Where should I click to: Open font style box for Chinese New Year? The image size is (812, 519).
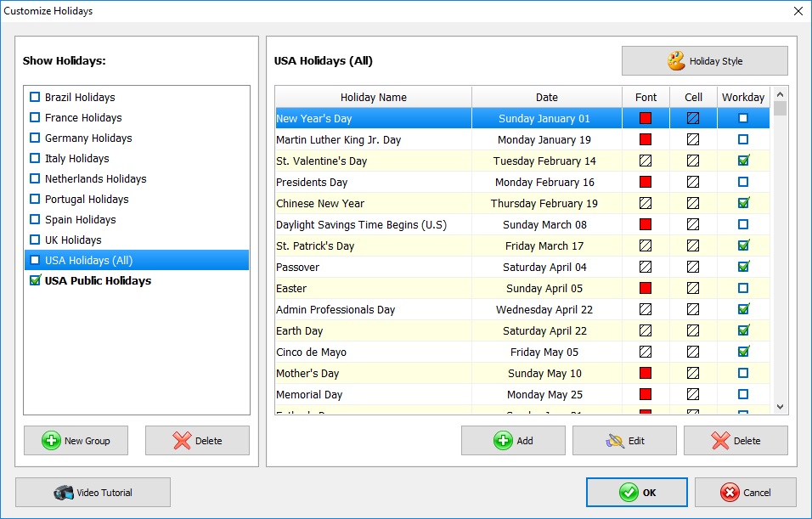[646, 203]
